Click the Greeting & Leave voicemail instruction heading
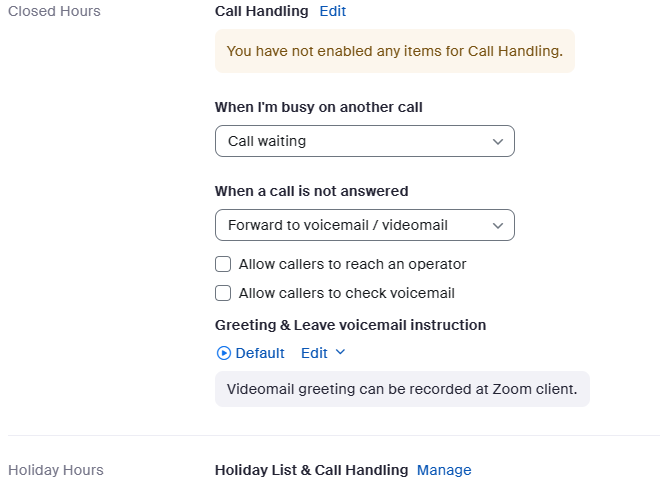660x488 pixels. pyautogui.click(x=350, y=325)
